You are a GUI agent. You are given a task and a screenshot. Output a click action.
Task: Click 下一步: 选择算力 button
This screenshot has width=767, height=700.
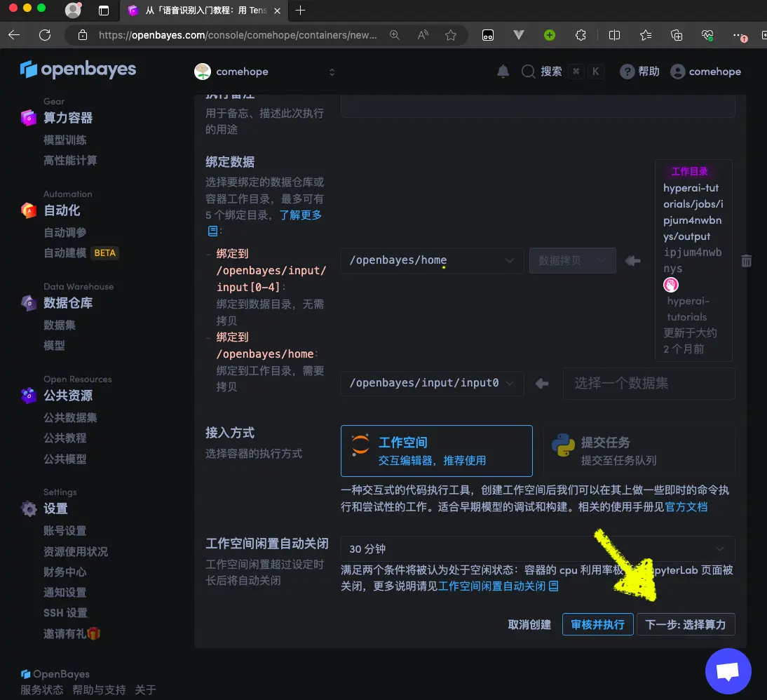point(685,624)
